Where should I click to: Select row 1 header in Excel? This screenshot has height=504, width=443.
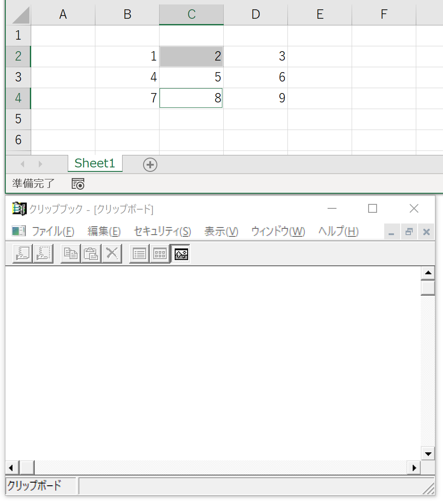pos(18,35)
